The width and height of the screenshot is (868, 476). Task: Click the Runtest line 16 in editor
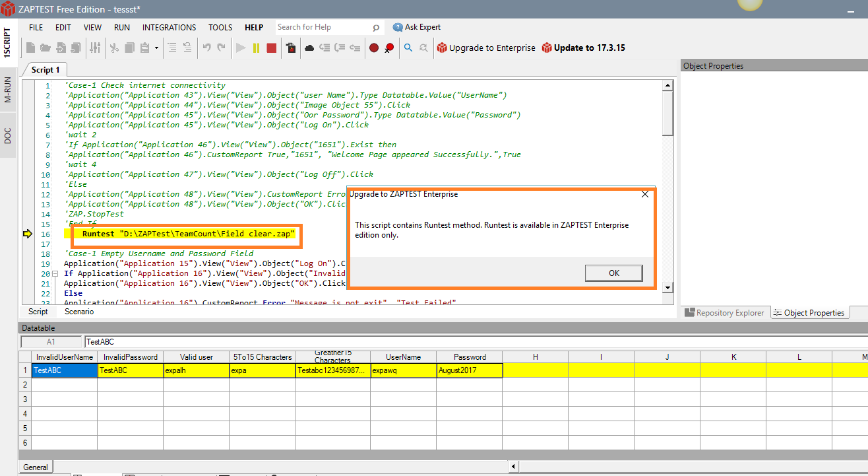tap(188, 234)
